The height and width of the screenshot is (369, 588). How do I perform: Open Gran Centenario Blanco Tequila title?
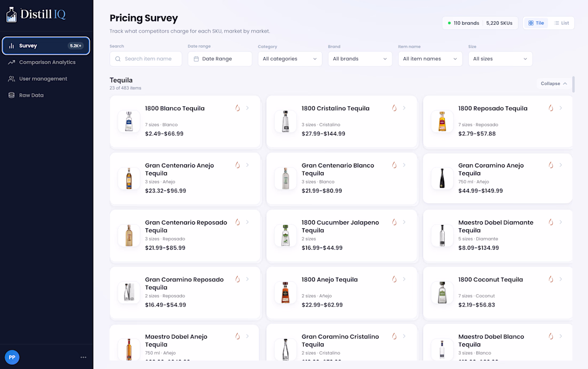click(x=337, y=170)
